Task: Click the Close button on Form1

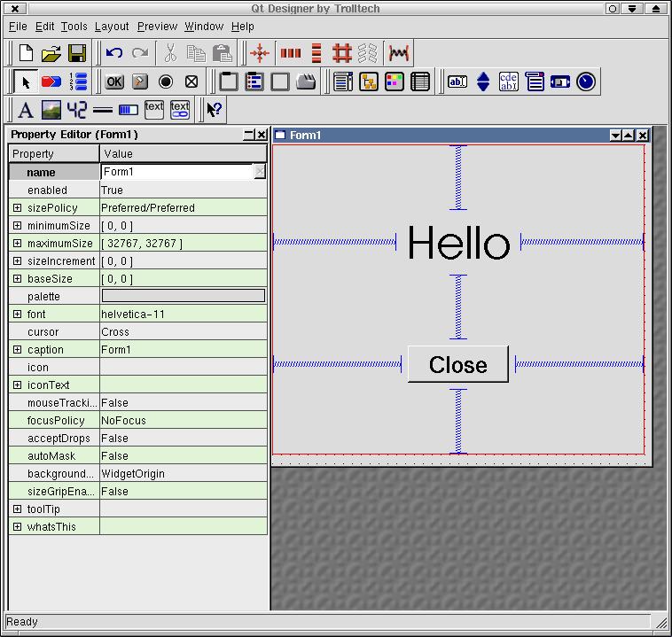Action: (x=457, y=365)
